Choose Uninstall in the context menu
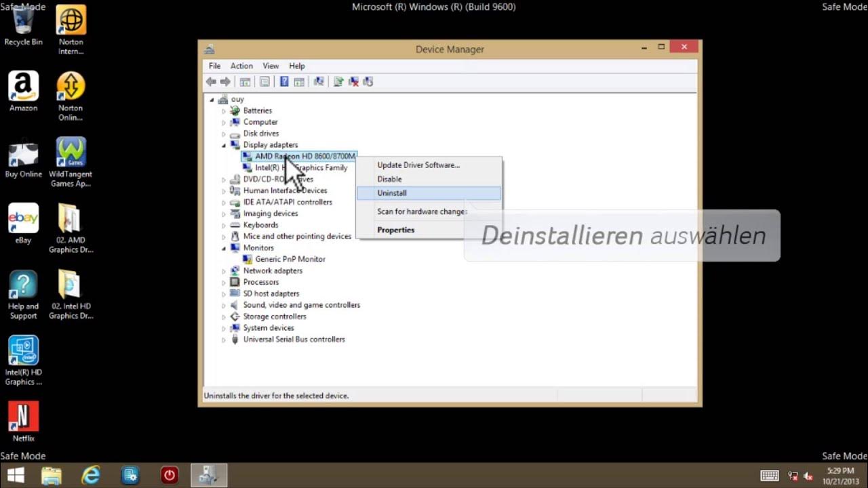Viewport: 868px width, 488px height. (429, 193)
